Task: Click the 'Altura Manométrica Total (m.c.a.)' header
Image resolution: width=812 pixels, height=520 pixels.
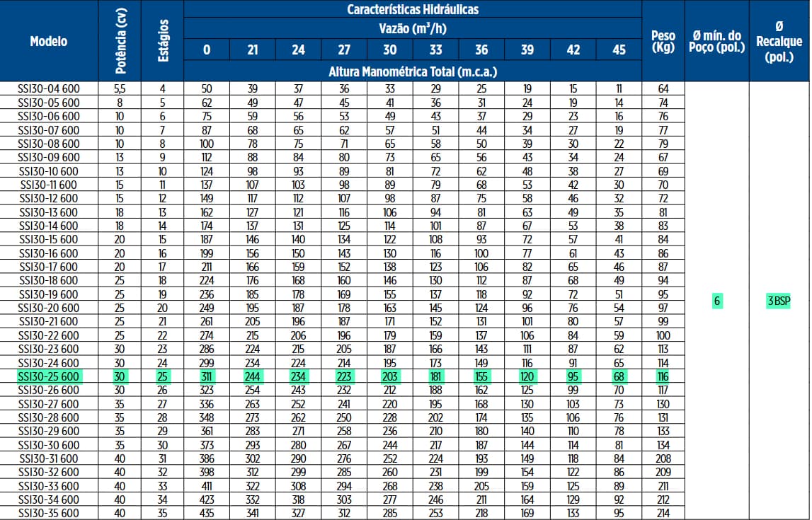Action: pos(413,71)
